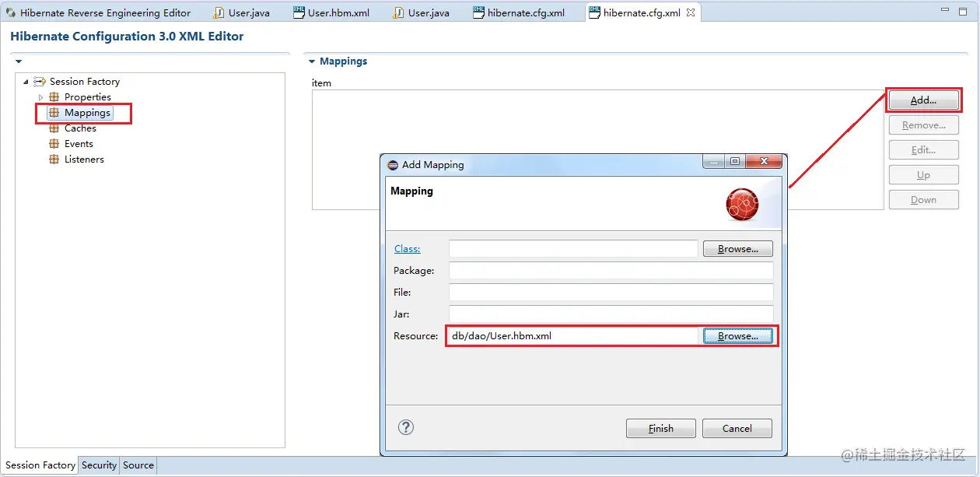The width and height of the screenshot is (980, 477).
Task: Collapse the Session Factory tree node
Action: pyautogui.click(x=26, y=82)
